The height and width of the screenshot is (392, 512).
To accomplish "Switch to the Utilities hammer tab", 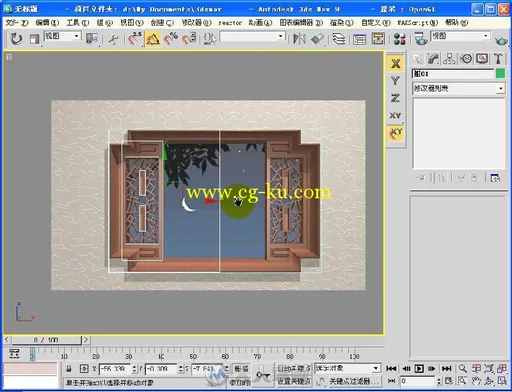I will click(x=498, y=59).
